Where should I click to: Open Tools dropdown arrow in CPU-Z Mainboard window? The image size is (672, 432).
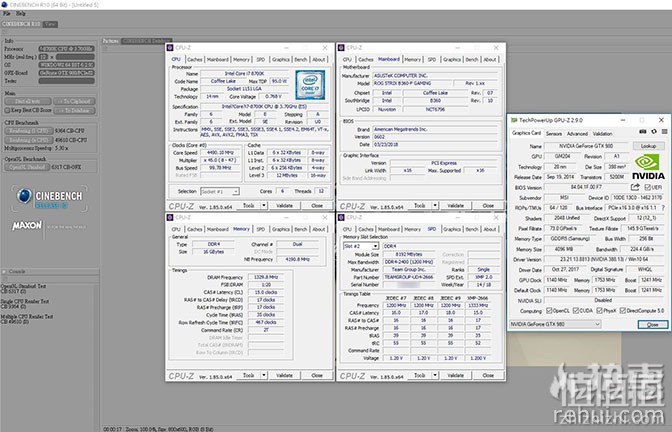(435, 206)
